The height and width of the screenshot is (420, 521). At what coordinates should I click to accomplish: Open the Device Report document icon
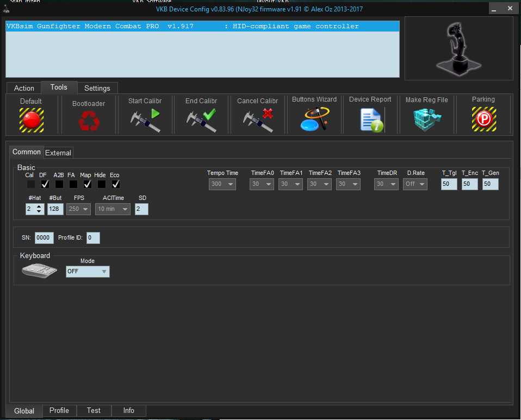[x=371, y=120]
